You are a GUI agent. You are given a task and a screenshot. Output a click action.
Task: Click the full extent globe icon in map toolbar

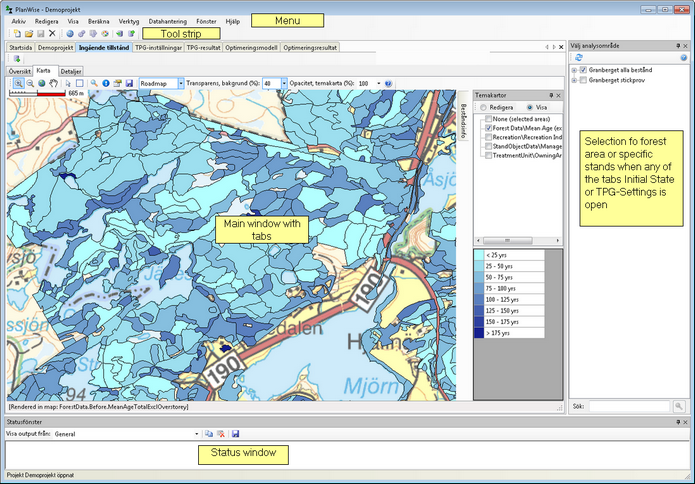[42, 83]
